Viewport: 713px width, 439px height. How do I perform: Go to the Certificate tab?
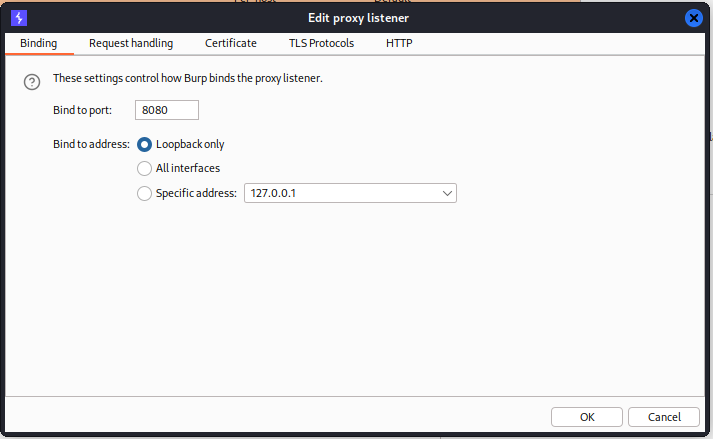pos(231,43)
